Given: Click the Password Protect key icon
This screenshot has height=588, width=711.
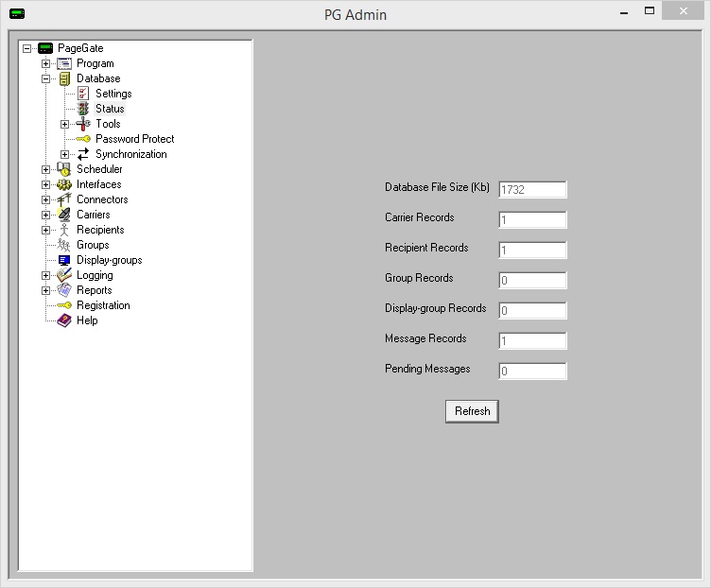Looking at the screenshot, I should point(83,139).
